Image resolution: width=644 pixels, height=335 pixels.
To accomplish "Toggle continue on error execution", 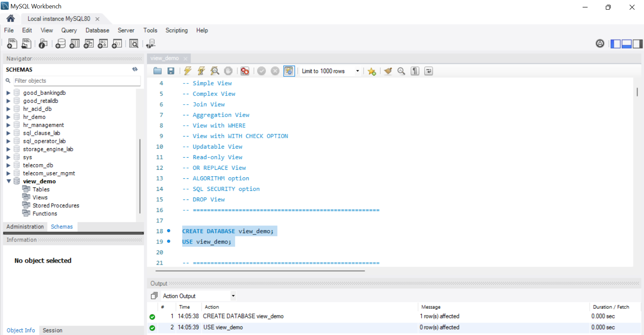I will click(x=245, y=71).
